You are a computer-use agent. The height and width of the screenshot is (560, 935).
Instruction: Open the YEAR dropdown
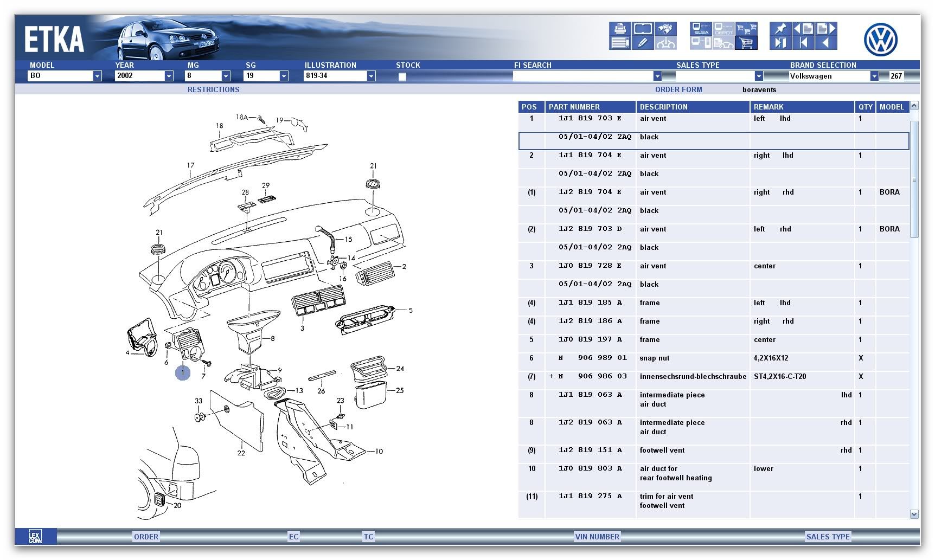[x=169, y=76]
